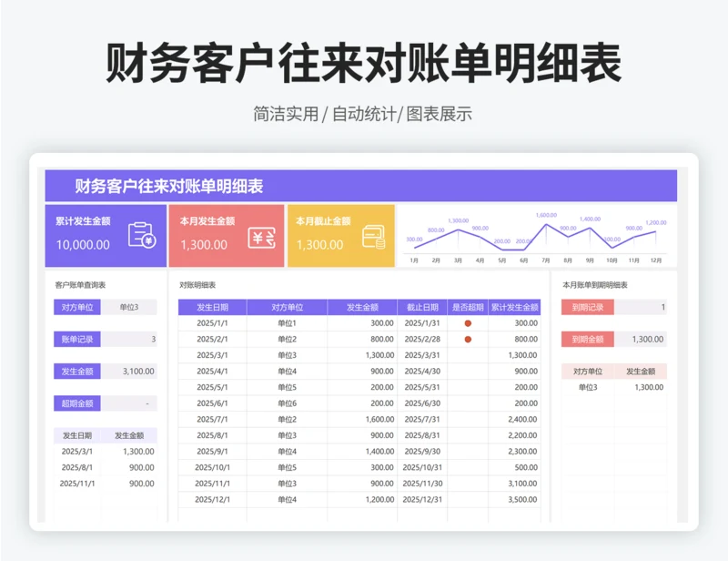Click the clipboard yen icon in 累计发生金额 card
Viewport: 728px width, 561px height.
(142, 235)
